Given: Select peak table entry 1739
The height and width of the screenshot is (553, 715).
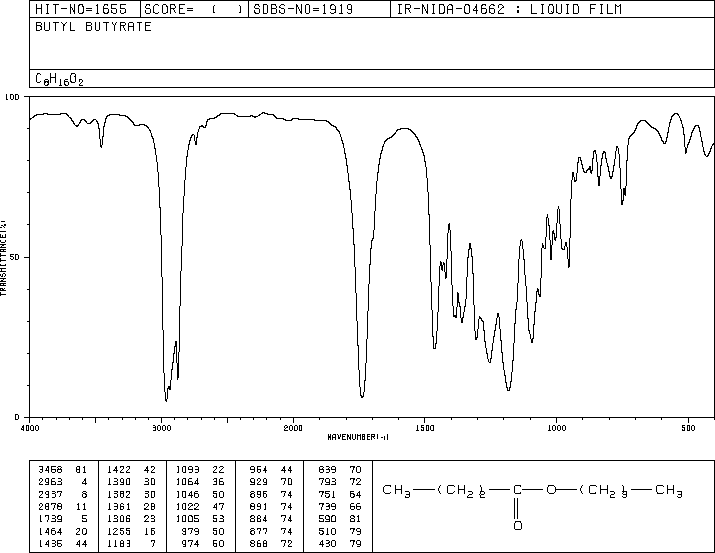Looking at the screenshot, I should coord(62,519).
